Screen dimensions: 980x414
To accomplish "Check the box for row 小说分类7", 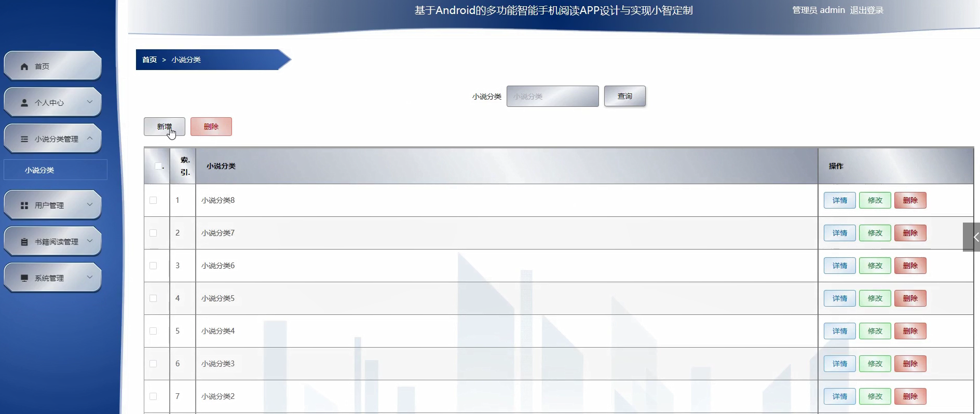I will click(153, 233).
